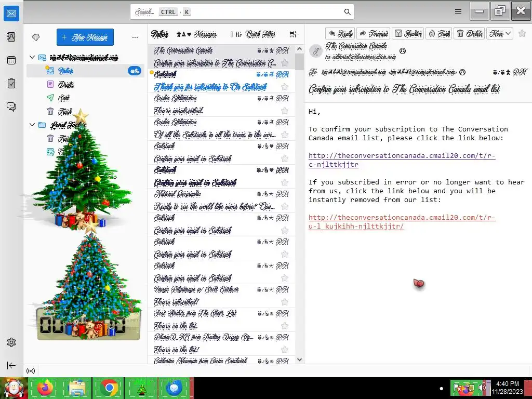Click the search magnifier icon
Image resolution: width=532 pixels, height=399 pixels.
click(347, 12)
